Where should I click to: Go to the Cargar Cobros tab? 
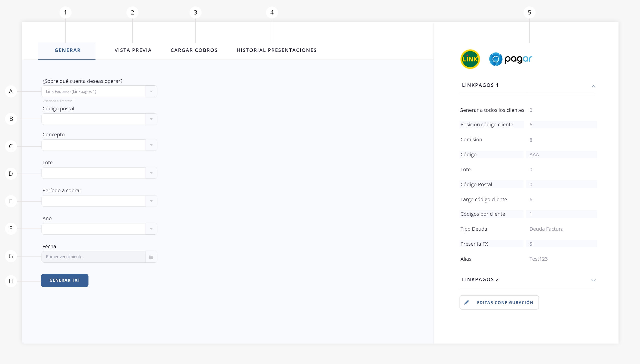194,50
